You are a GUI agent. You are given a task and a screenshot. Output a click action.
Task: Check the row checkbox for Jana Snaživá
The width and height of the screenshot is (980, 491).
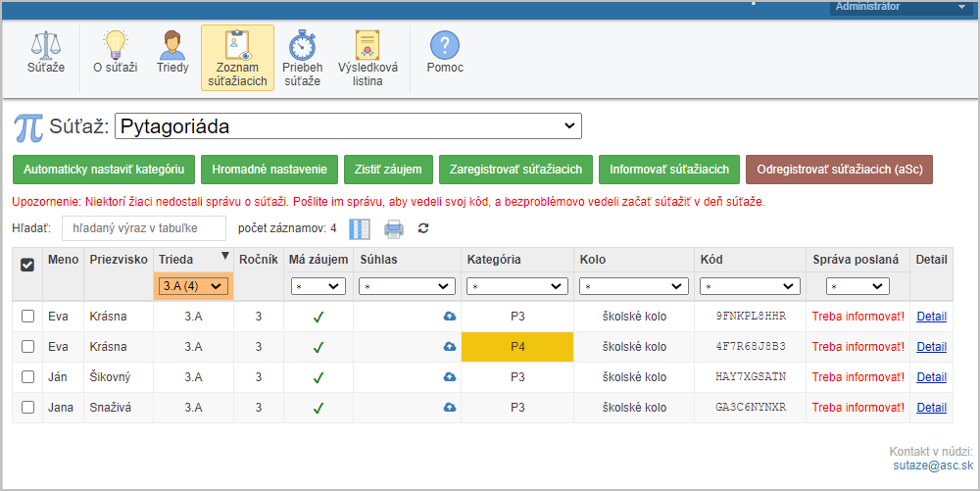point(27,408)
